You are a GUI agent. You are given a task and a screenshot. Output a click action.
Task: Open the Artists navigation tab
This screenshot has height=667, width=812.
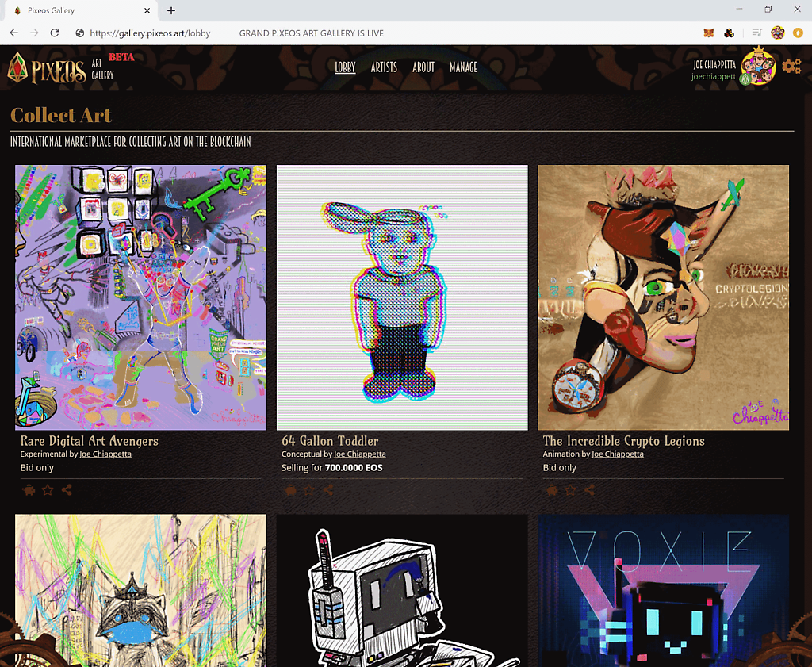384,67
